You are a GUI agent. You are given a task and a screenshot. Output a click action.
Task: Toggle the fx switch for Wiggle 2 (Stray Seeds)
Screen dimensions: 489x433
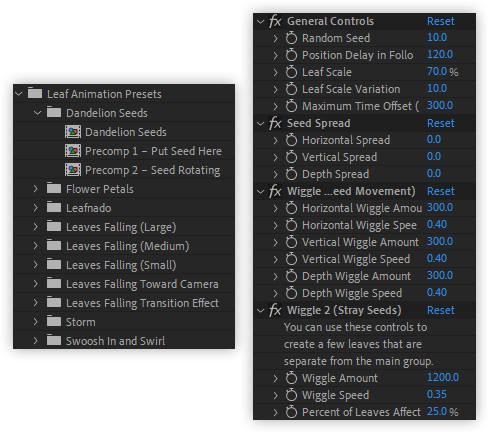(275, 310)
